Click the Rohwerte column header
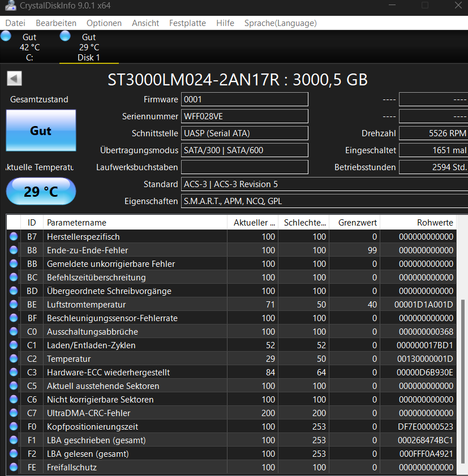 click(418, 223)
